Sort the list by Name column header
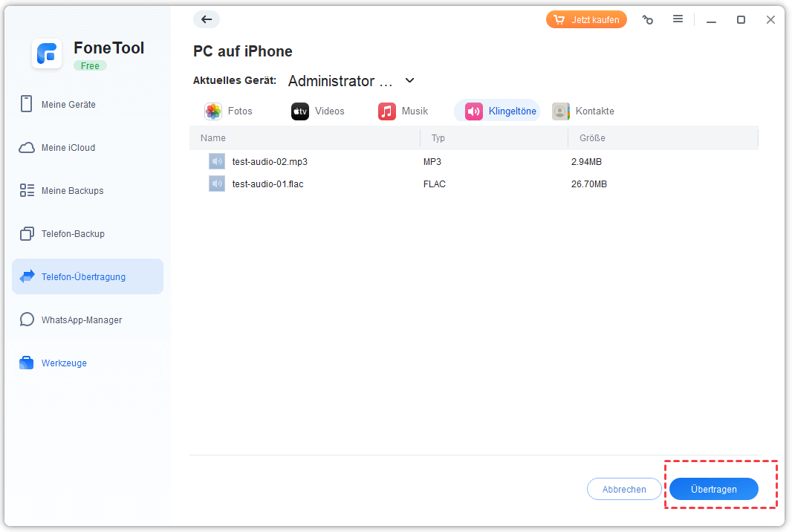Image resolution: width=792 pixels, height=532 pixels. 213,138
